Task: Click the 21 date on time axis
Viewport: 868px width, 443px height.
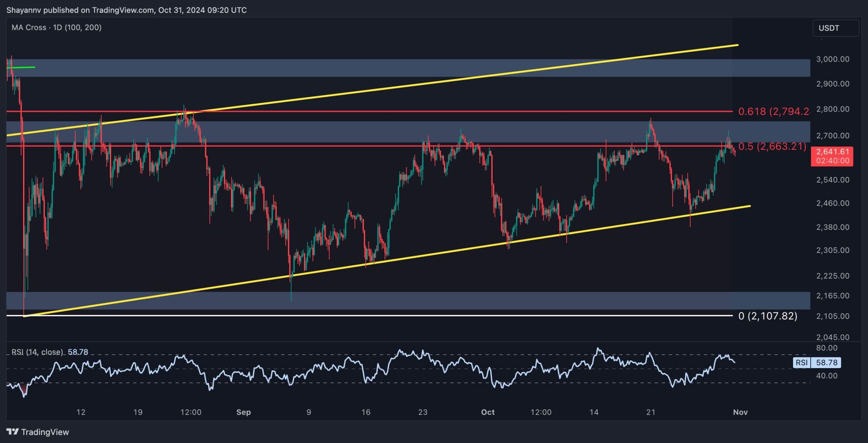Action: (650, 412)
